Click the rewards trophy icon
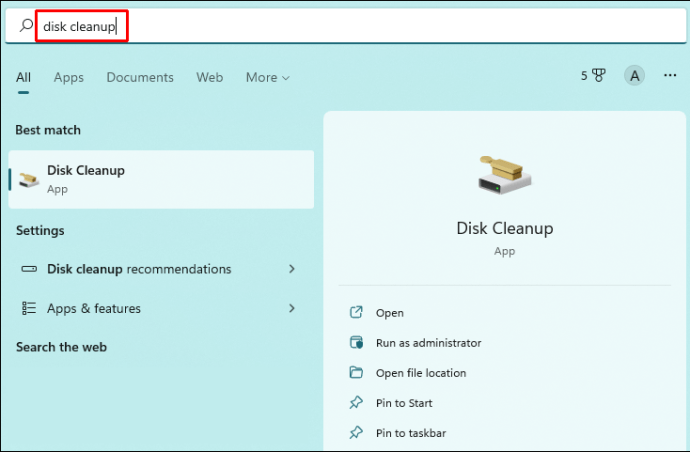Screen dimensions: 690x452 [x=599, y=76]
